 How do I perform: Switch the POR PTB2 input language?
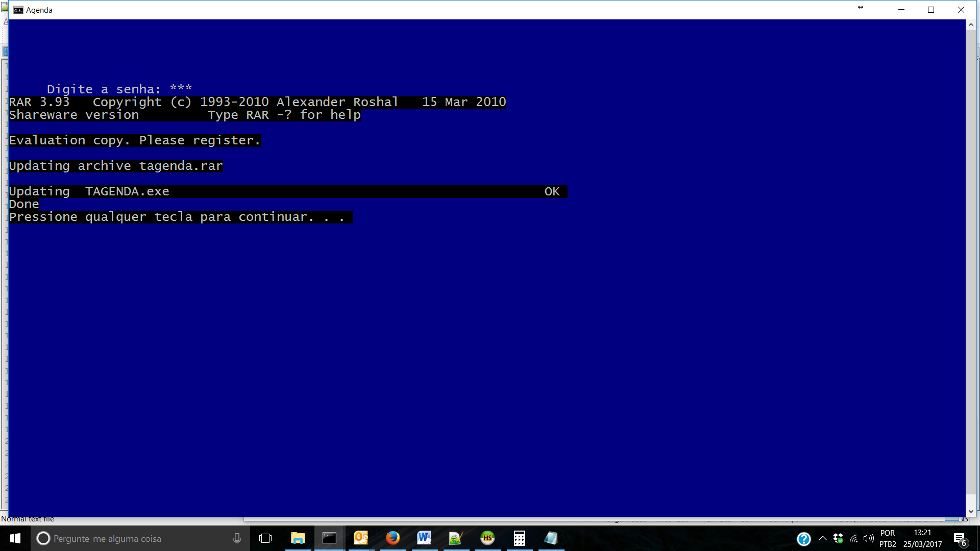[x=888, y=538]
